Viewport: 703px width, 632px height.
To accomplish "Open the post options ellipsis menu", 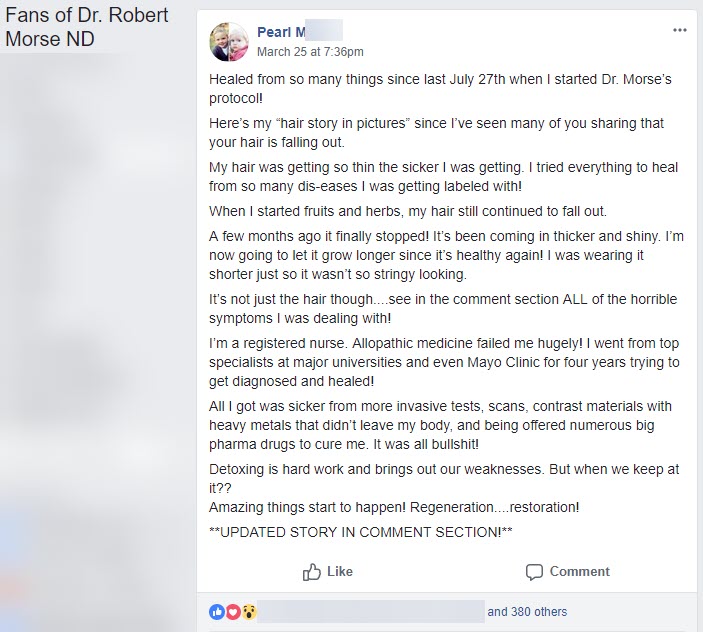I will tap(680, 30).
